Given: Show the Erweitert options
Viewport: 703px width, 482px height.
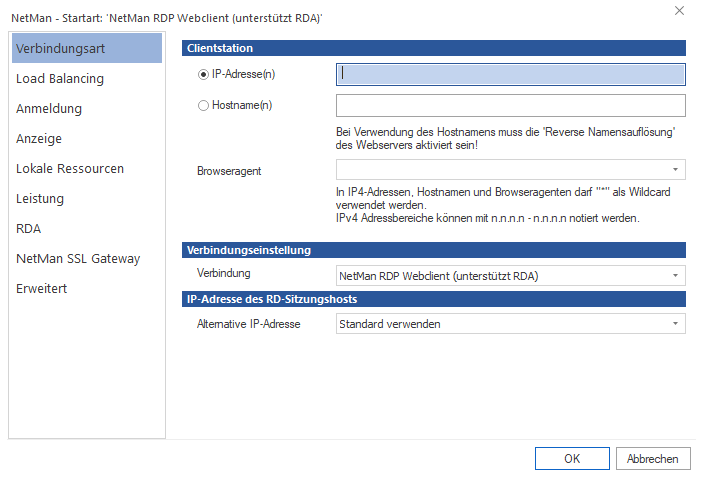Looking at the screenshot, I should pos(42,289).
